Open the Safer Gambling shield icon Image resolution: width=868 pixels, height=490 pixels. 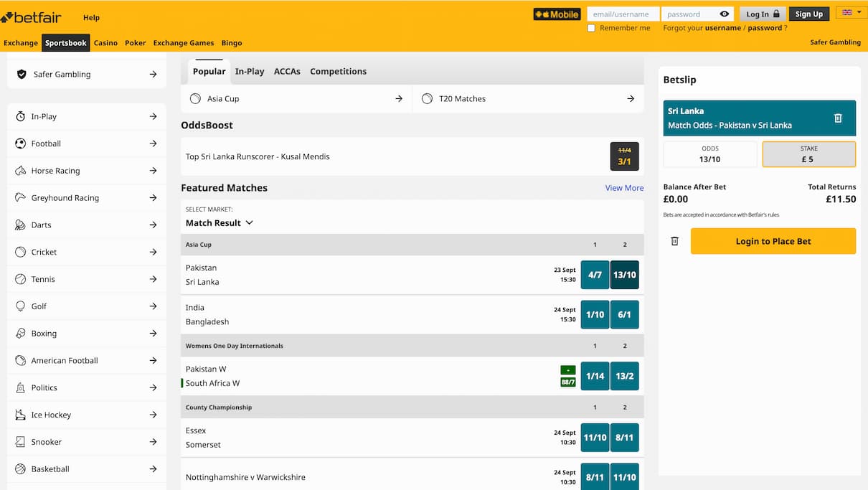[x=22, y=74]
